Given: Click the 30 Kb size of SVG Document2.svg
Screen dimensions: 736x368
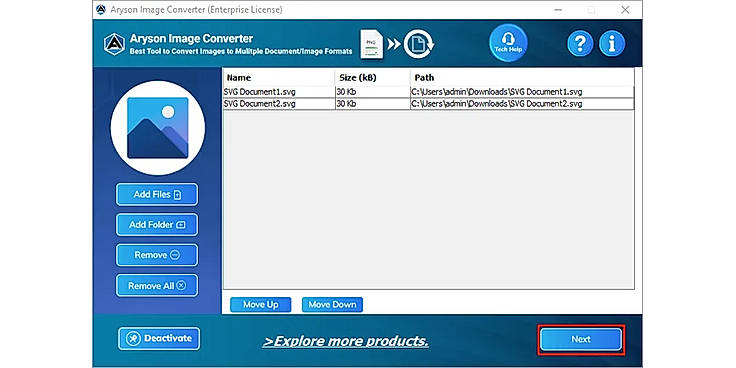Looking at the screenshot, I should pyautogui.click(x=346, y=104).
